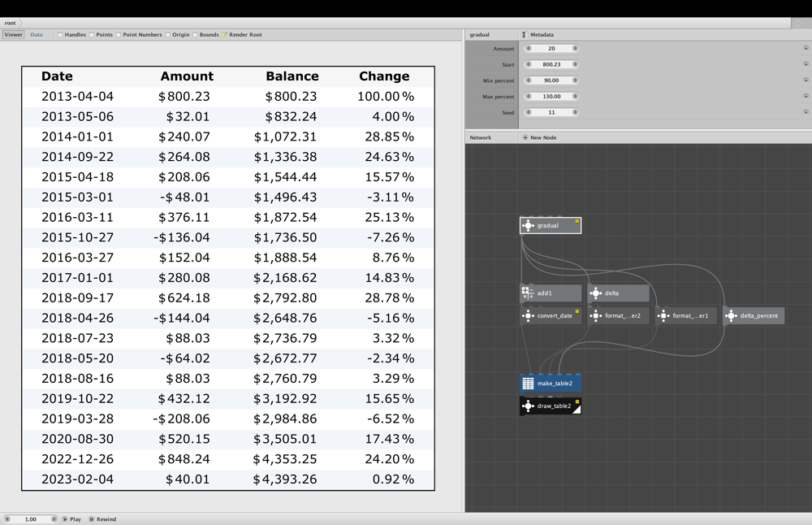Select the delta node icon

[595, 293]
